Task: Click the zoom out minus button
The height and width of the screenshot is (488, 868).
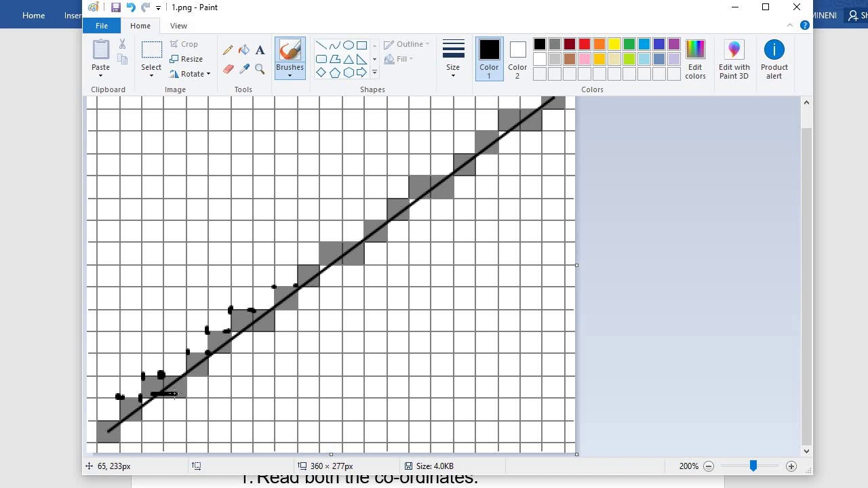Action: pyautogui.click(x=709, y=466)
